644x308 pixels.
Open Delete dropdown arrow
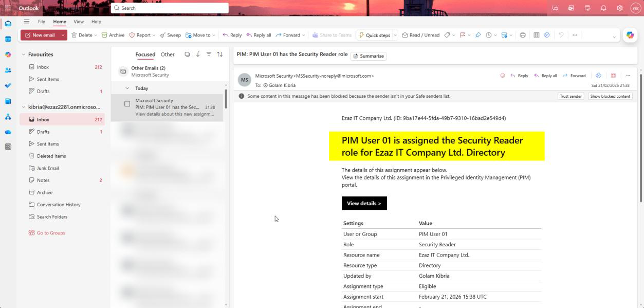coord(96,35)
